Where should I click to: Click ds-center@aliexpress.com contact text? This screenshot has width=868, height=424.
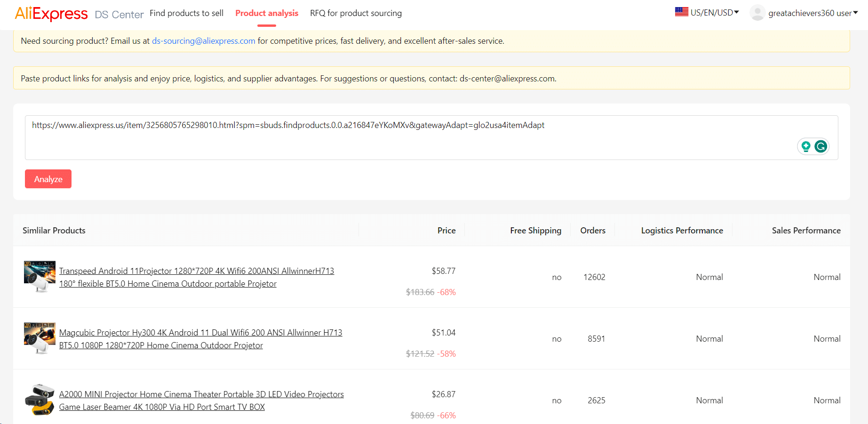(x=508, y=79)
